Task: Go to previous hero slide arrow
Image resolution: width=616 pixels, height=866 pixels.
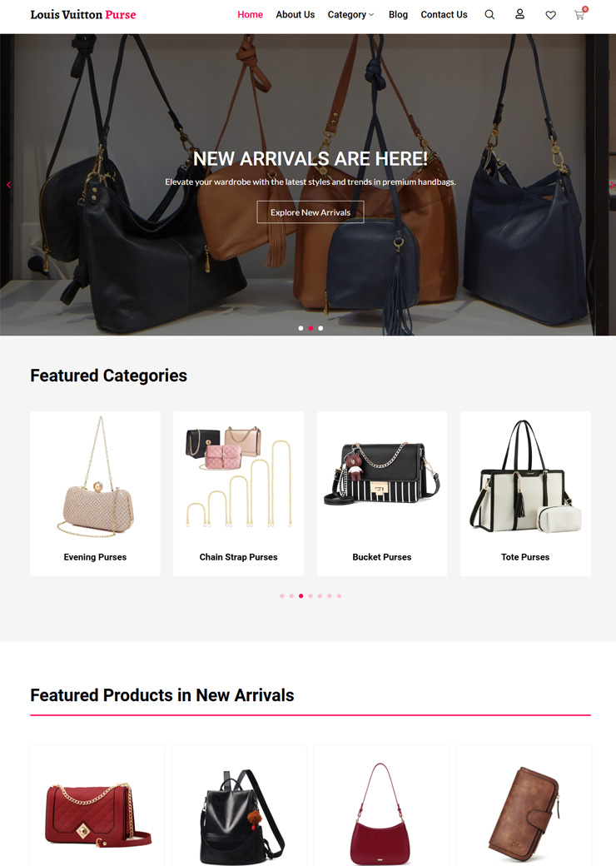Action: pos(8,185)
